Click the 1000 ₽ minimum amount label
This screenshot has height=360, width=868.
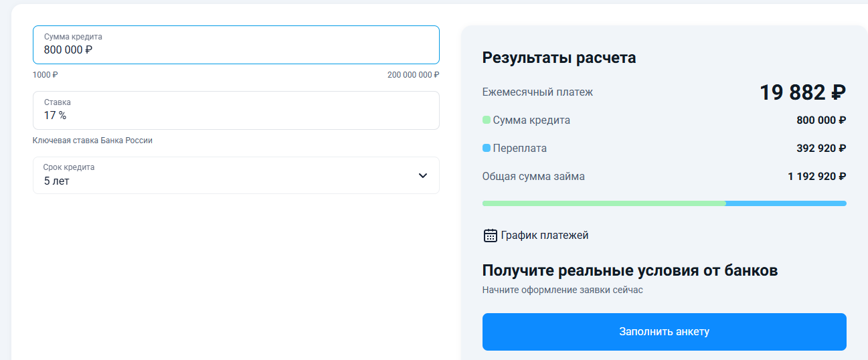pos(46,75)
